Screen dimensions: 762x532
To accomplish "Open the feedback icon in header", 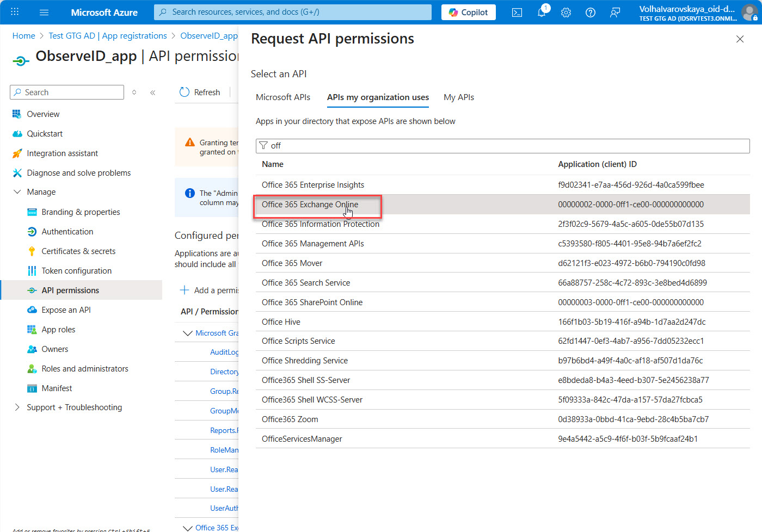I will pyautogui.click(x=615, y=13).
